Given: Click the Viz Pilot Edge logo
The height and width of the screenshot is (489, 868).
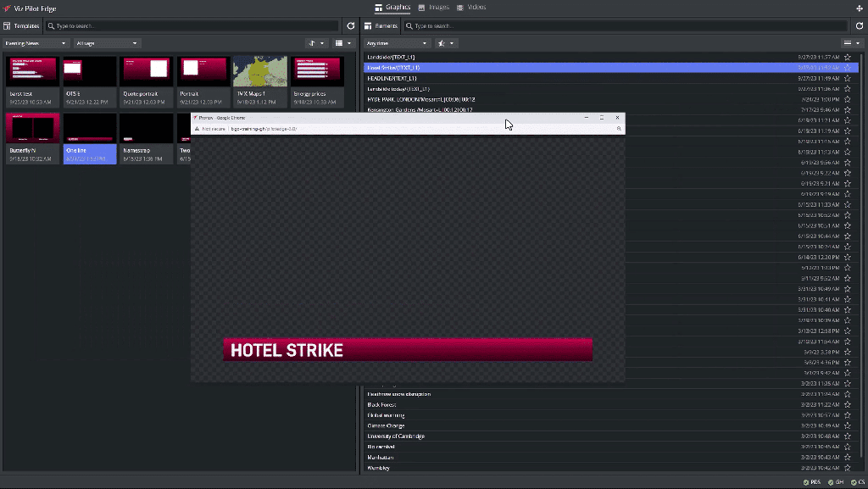Looking at the screenshot, I should click(7, 8).
